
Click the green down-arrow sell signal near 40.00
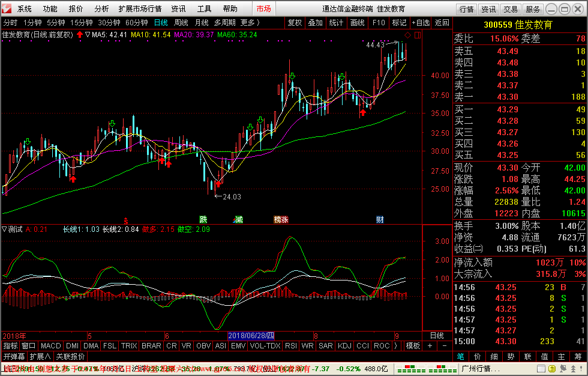(x=292, y=76)
